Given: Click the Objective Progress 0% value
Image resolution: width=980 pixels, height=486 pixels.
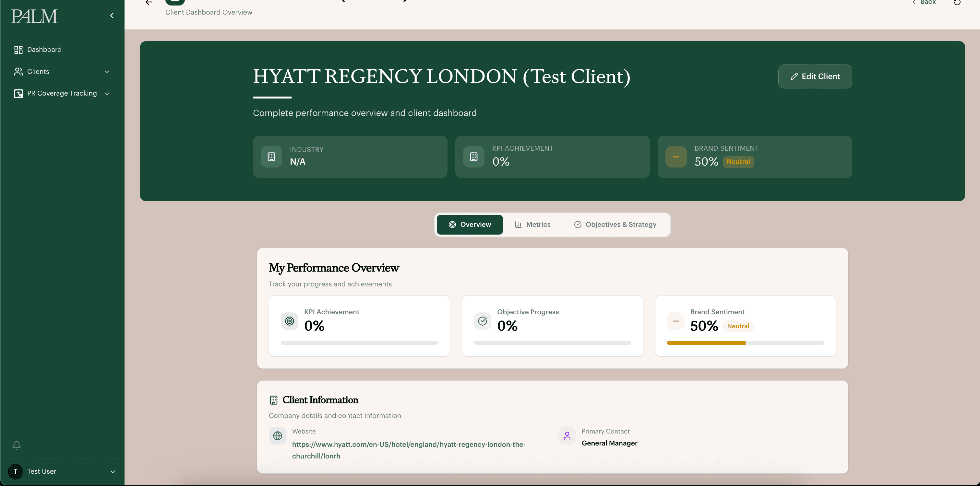Looking at the screenshot, I should (507, 326).
